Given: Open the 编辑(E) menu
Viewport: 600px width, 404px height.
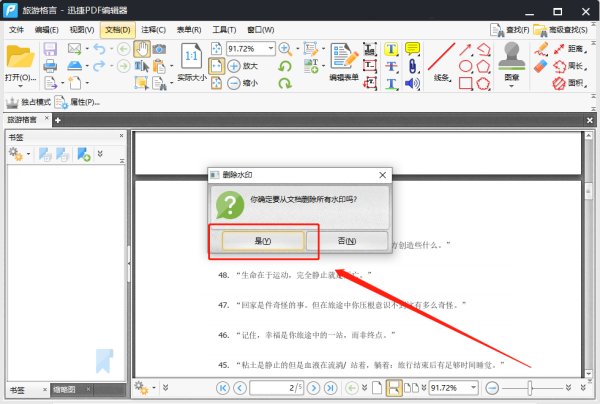Looking at the screenshot, I should point(46,30).
